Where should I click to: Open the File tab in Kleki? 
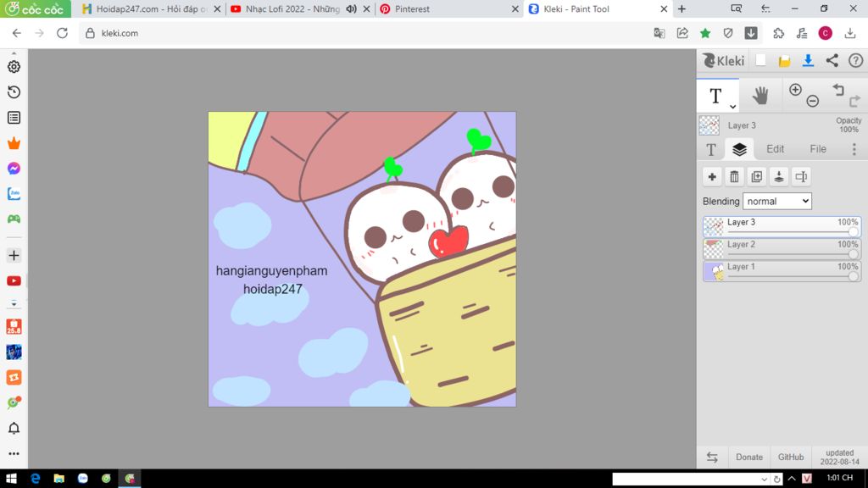pyautogui.click(x=818, y=149)
